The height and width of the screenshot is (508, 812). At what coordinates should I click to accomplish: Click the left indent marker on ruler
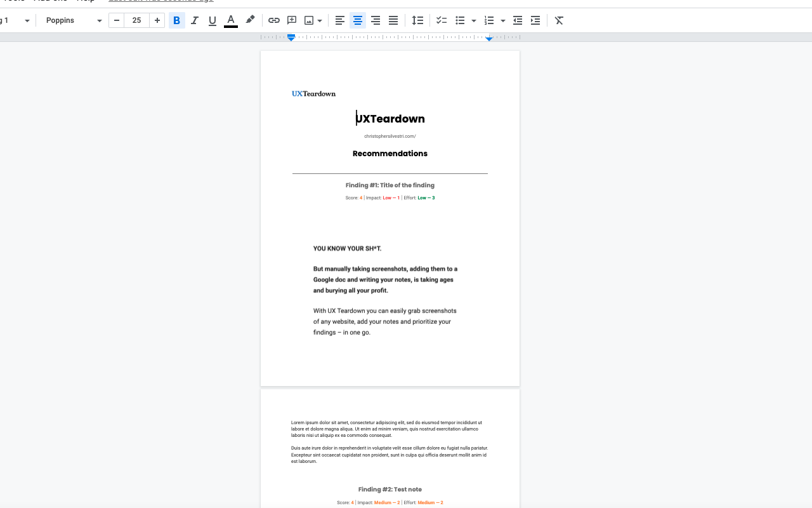click(291, 38)
